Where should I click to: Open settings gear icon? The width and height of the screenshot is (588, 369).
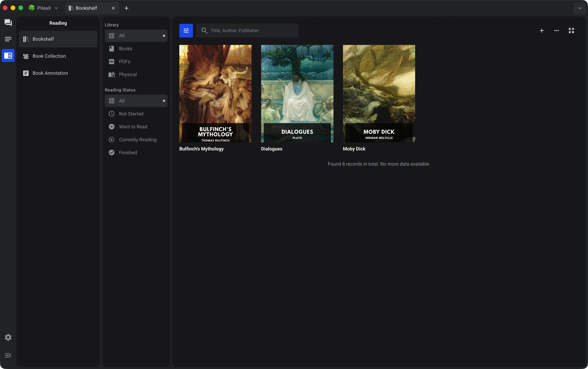point(8,337)
